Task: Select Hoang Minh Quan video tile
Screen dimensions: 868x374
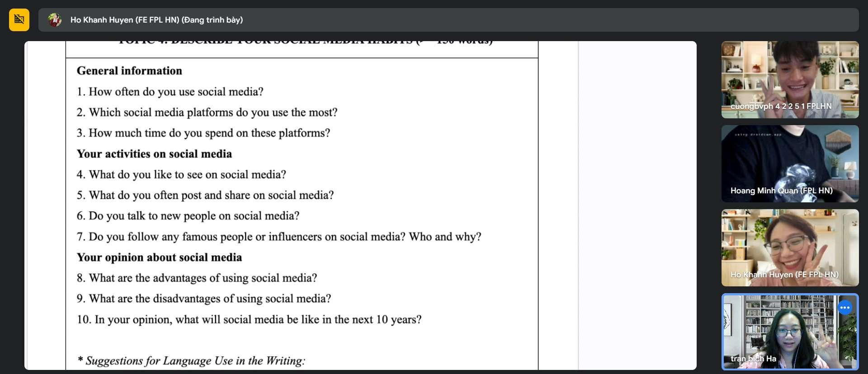Action: pyautogui.click(x=790, y=164)
